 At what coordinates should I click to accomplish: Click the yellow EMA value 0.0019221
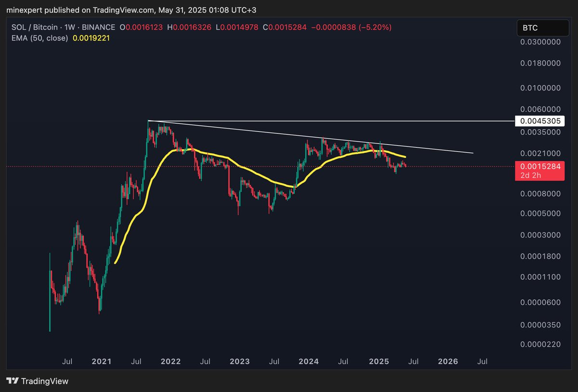pyautogui.click(x=92, y=38)
